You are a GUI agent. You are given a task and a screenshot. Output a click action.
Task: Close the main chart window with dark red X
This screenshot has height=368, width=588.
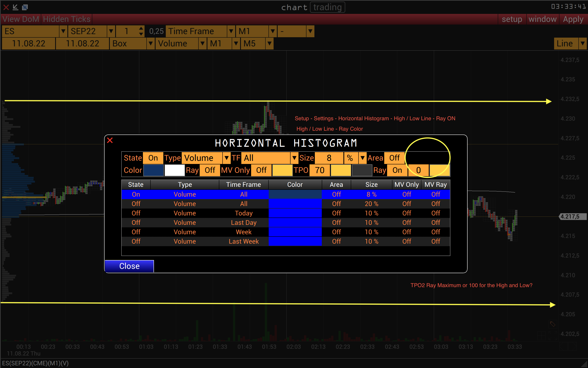(x=6, y=7)
